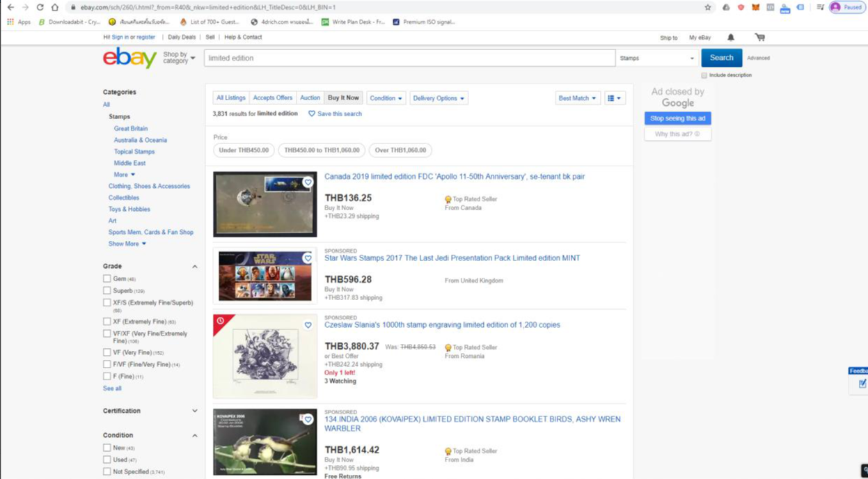Open the Feedback tab icon on right edge
The image size is (868, 479).
tap(862, 383)
